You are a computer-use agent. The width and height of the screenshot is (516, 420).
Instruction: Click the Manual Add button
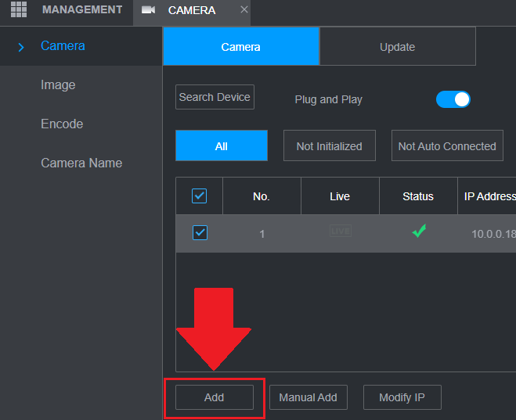[308, 397]
